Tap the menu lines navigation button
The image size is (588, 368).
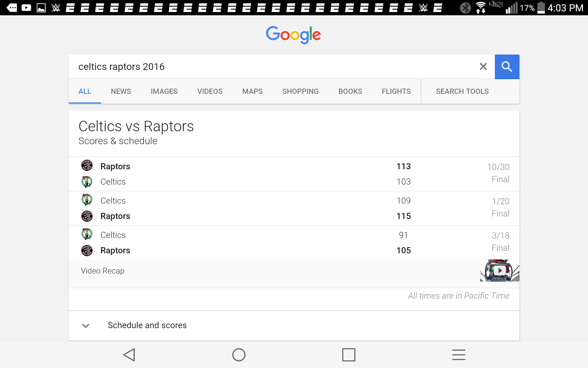coord(459,355)
